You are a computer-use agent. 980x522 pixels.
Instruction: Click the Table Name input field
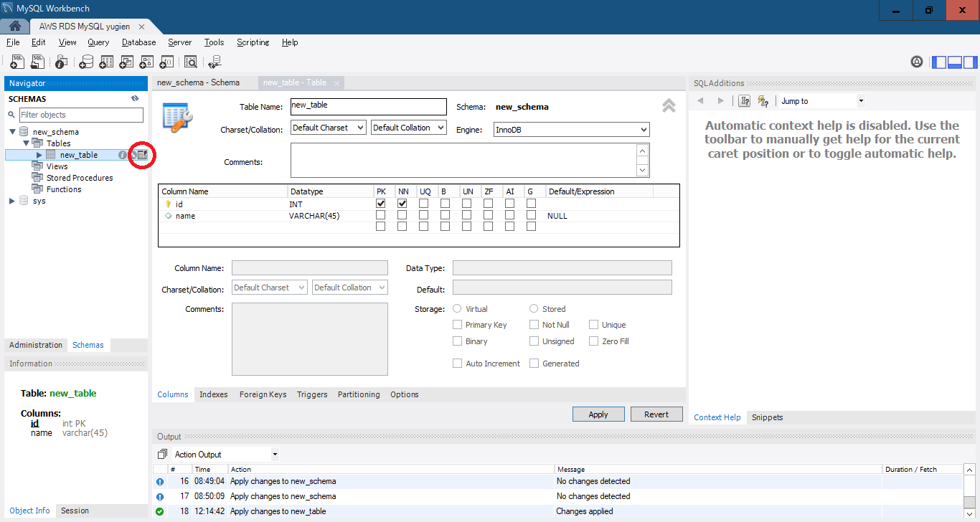pyautogui.click(x=368, y=106)
